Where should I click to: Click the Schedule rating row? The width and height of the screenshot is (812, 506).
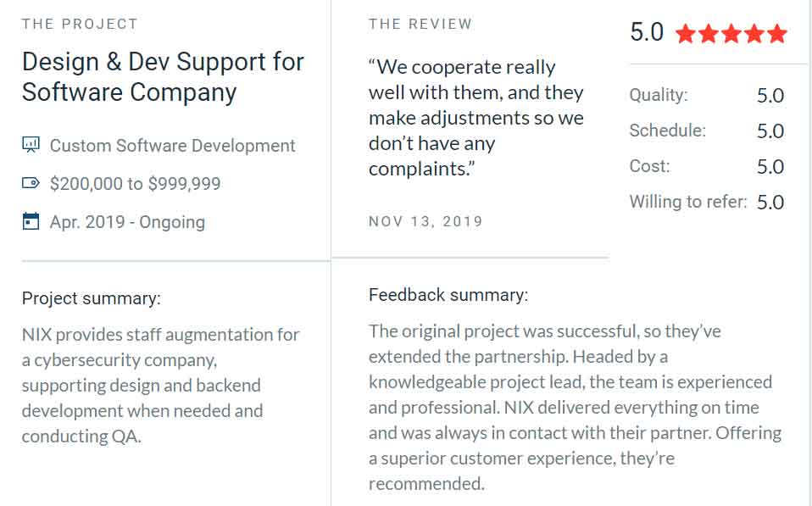pos(707,131)
